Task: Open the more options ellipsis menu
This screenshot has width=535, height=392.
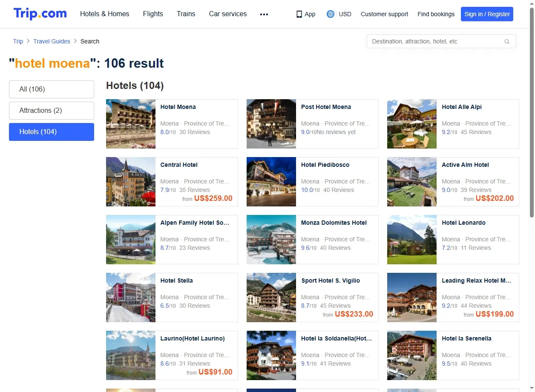Action: click(x=264, y=14)
